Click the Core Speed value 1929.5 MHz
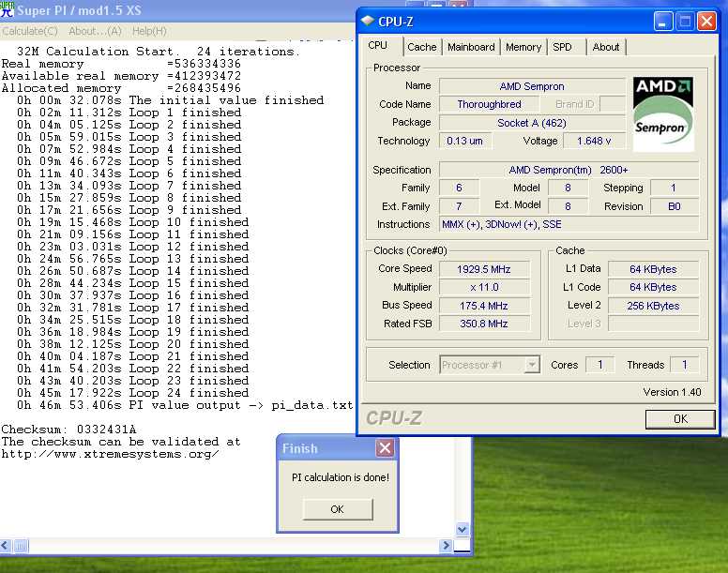Viewport: 728px width, 573px height. (x=484, y=269)
